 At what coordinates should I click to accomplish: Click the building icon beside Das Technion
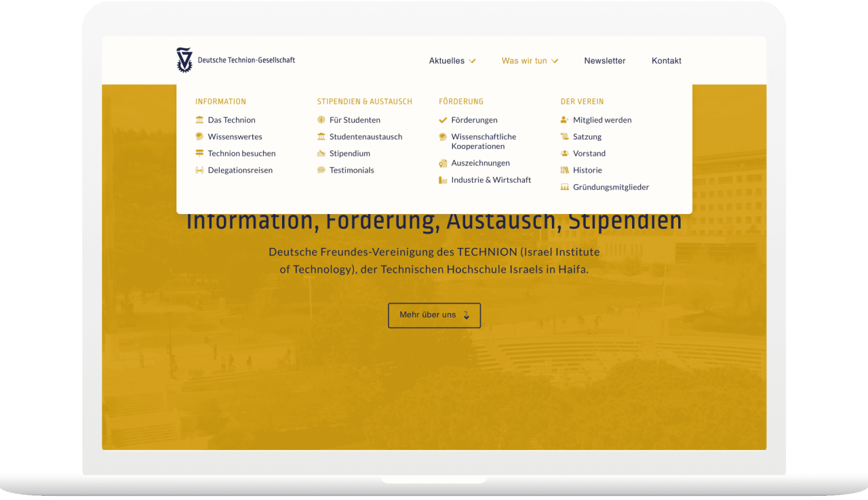pyautogui.click(x=199, y=120)
